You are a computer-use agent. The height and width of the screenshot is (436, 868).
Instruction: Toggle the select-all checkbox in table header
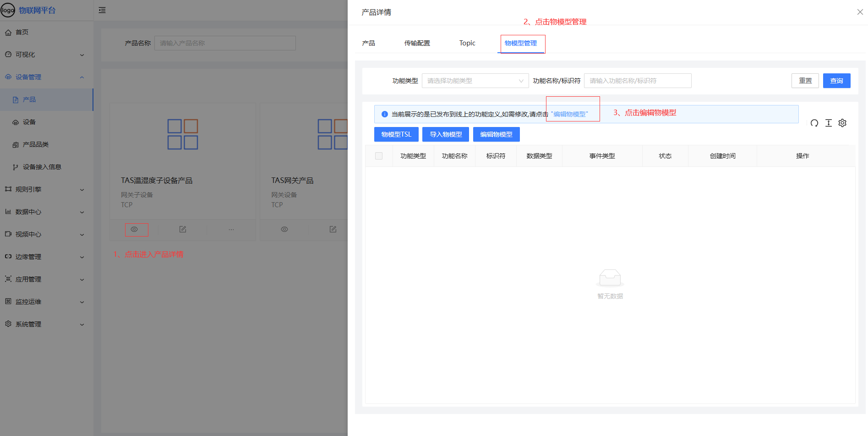379,156
